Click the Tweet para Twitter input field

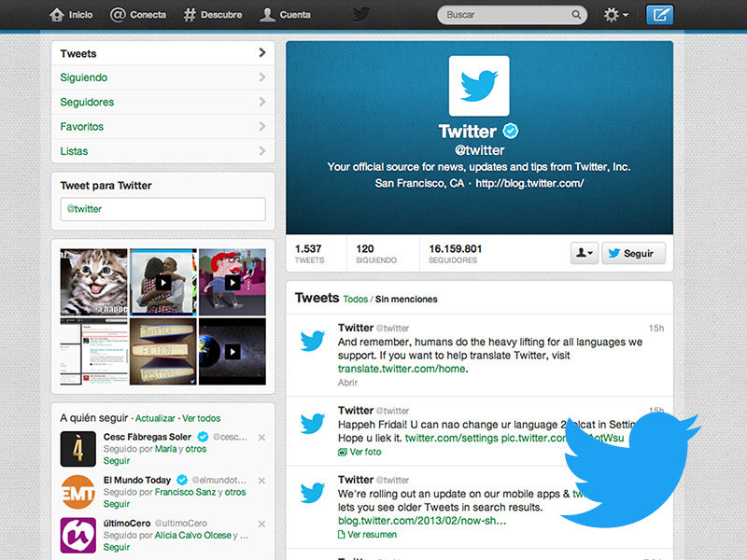tap(162, 209)
